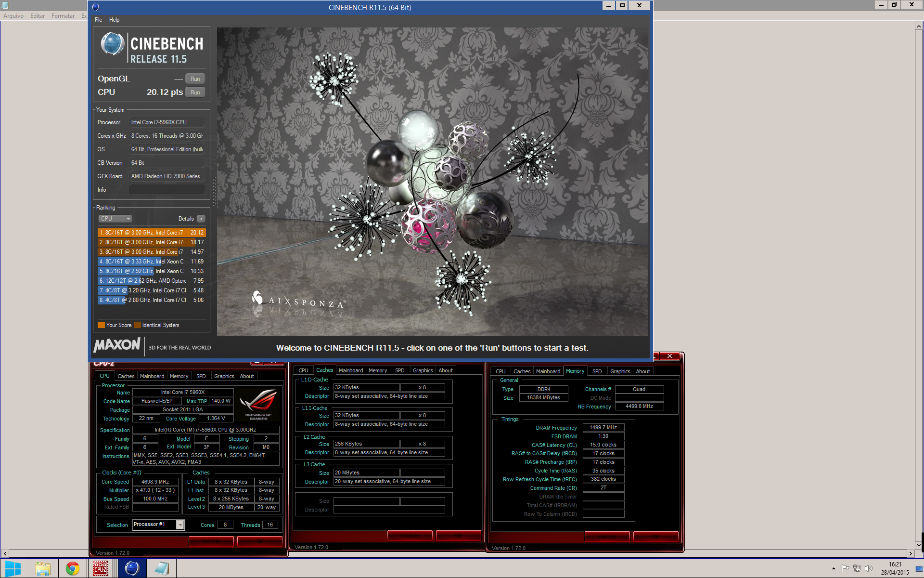Image resolution: width=924 pixels, height=578 pixels.
Task: Click Core Speed value 4698.9 MHz
Action: point(155,482)
